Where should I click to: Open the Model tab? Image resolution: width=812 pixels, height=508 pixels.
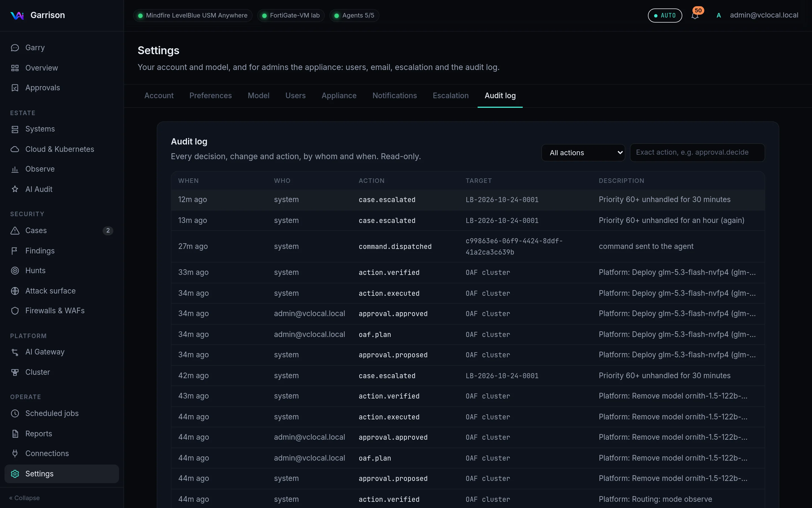(x=258, y=95)
